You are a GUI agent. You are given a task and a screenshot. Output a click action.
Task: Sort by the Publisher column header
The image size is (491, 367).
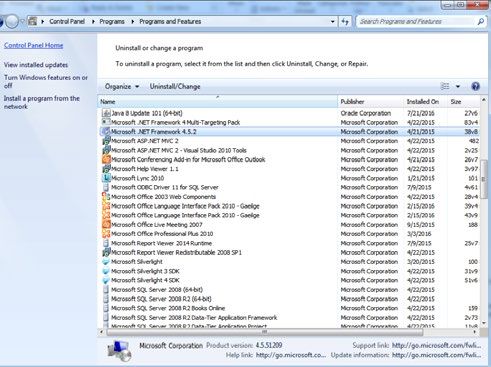[x=370, y=102]
